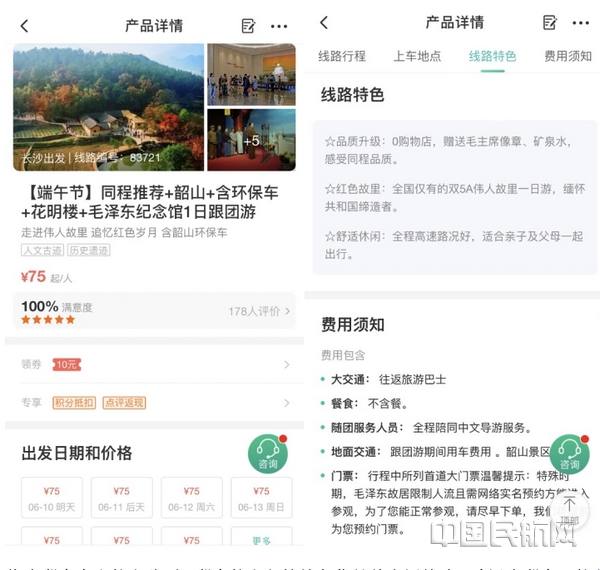Tap the 出发日期和价格 heading

pos(77,453)
